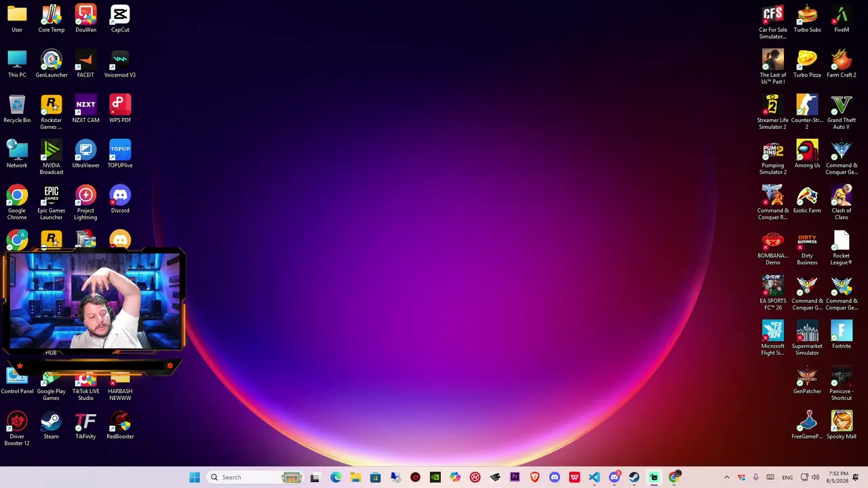This screenshot has height=488, width=868.
Task: Open the Among Us desktop icon
Action: click(807, 155)
